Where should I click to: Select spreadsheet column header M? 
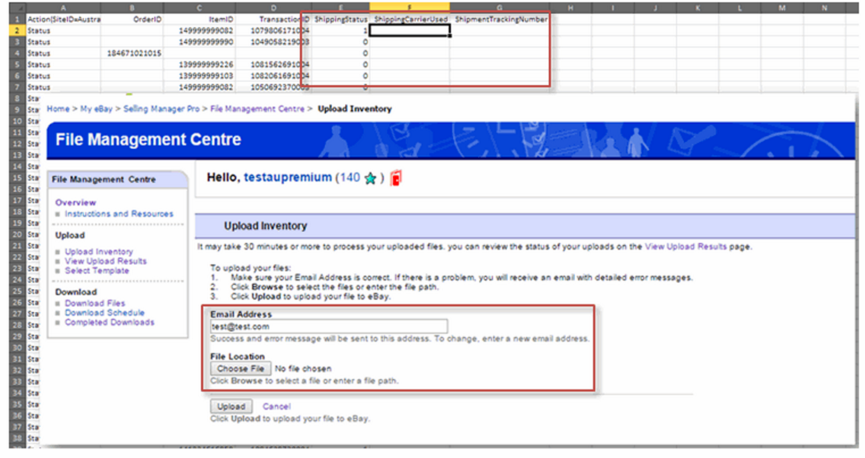(x=782, y=8)
